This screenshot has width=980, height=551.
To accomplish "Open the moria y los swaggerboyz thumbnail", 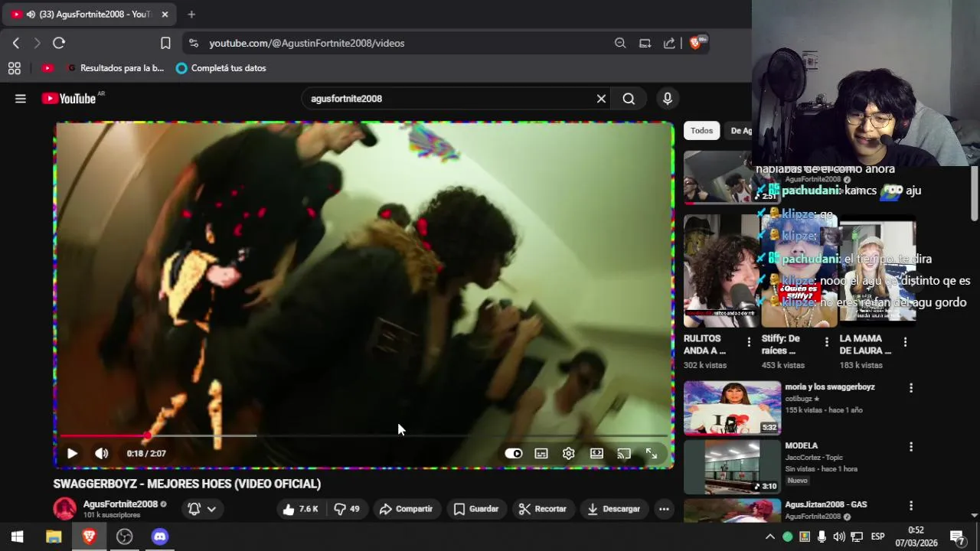I will 732,408.
